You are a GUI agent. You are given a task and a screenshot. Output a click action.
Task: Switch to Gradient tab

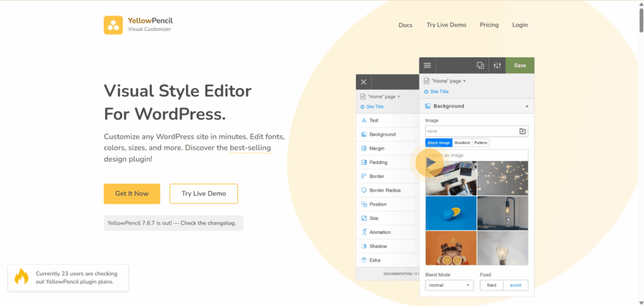pos(462,143)
